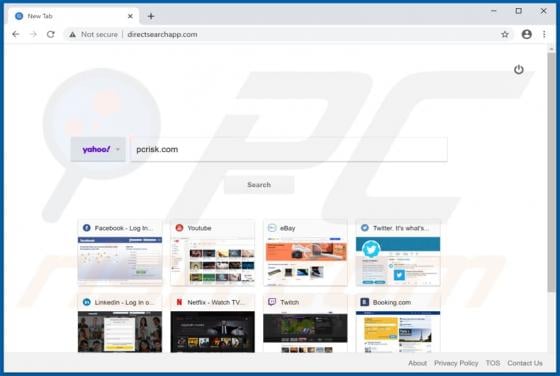
Task: Open the Youtube site thumbnail
Action: (x=212, y=261)
